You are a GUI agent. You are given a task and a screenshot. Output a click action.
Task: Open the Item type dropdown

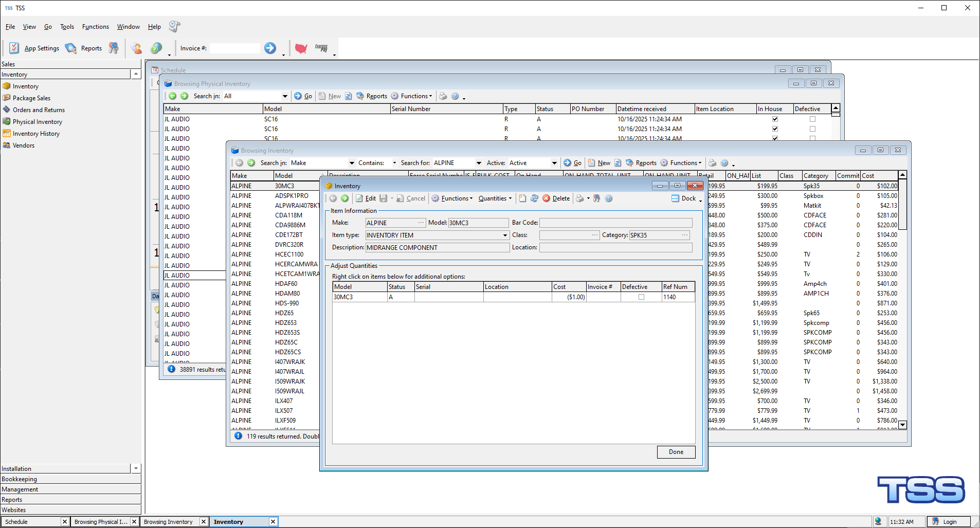click(505, 235)
